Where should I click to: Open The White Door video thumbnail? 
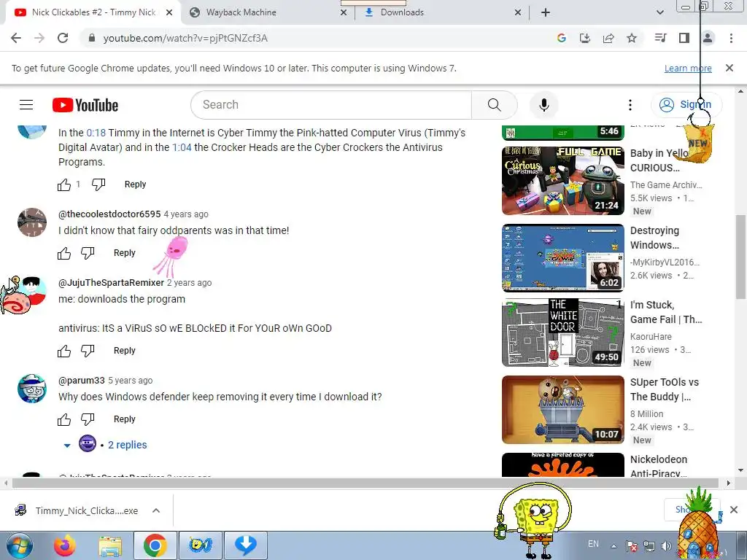(563, 332)
